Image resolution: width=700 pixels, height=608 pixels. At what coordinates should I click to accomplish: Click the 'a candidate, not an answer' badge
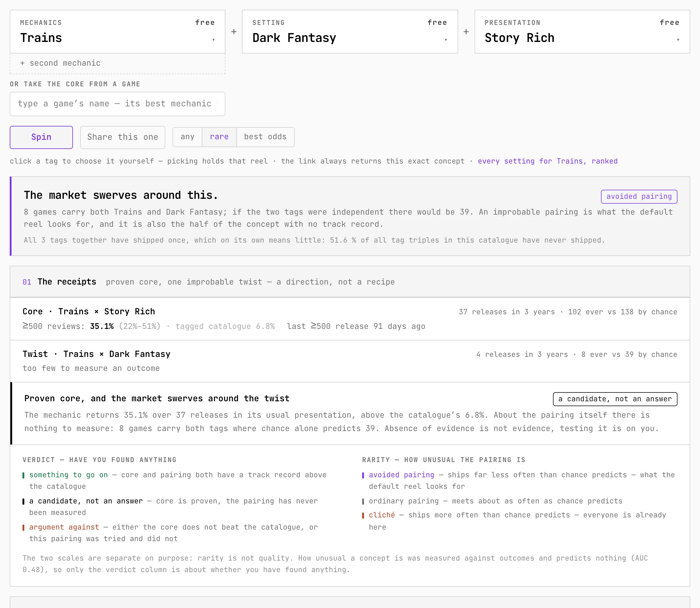615,399
